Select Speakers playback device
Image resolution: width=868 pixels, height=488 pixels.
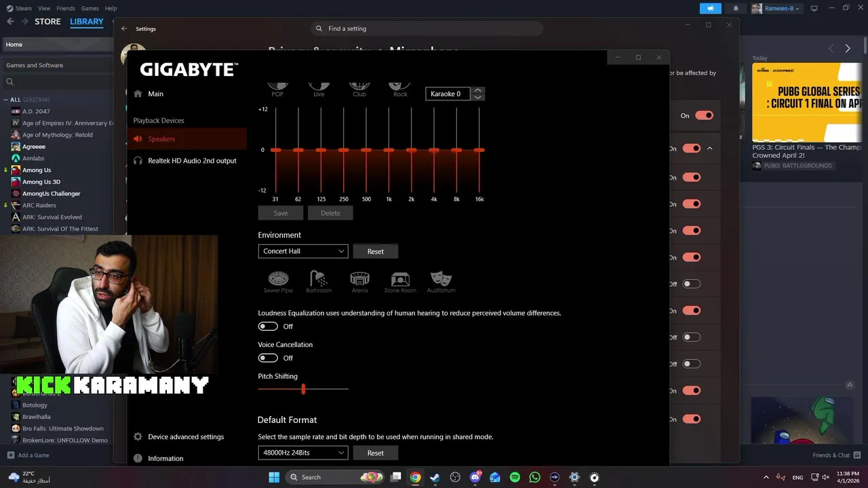pyautogui.click(x=186, y=139)
